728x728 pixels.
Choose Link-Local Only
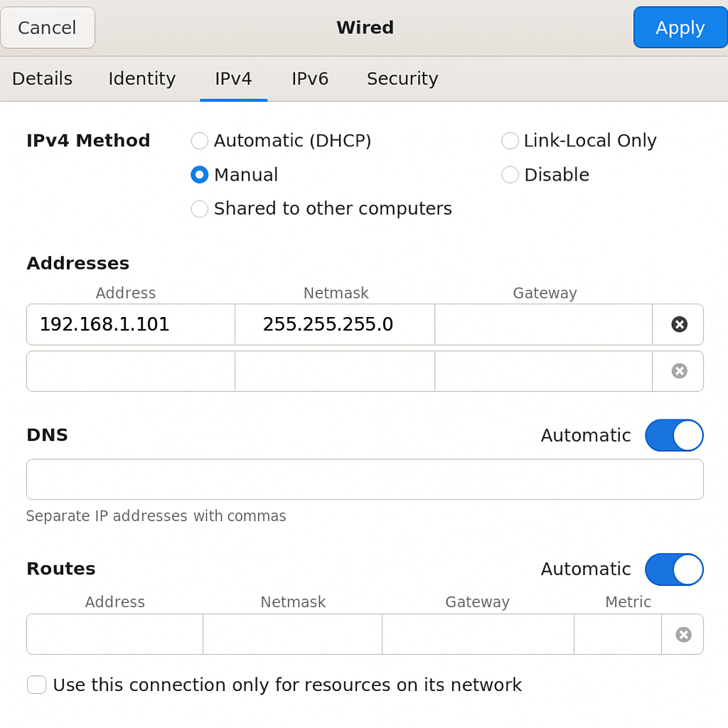click(x=510, y=141)
